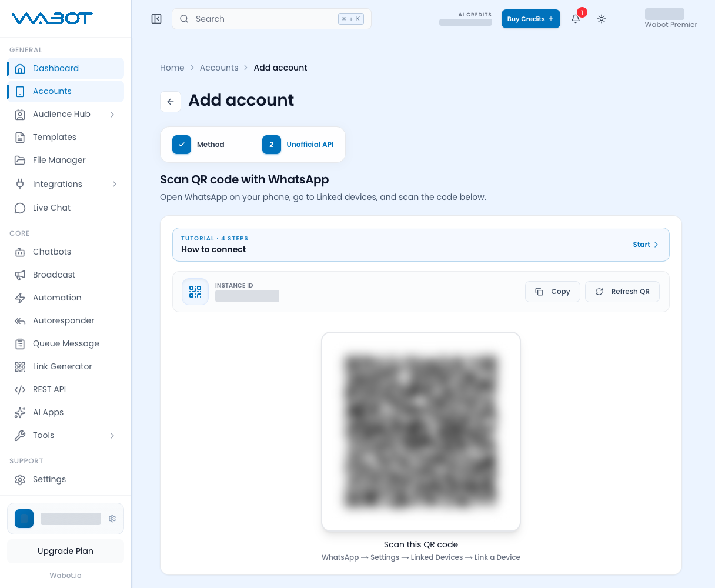
Task: Expand the Integrations submenu chevron
Action: 114,184
